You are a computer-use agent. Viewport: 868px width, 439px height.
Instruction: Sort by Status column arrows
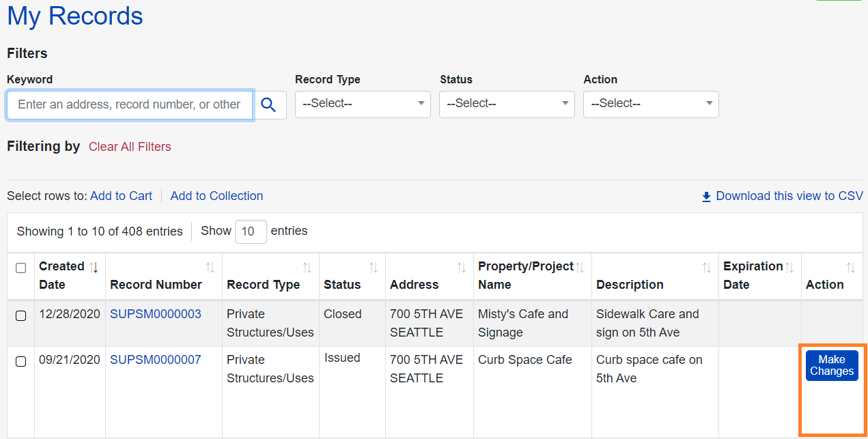tap(374, 268)
